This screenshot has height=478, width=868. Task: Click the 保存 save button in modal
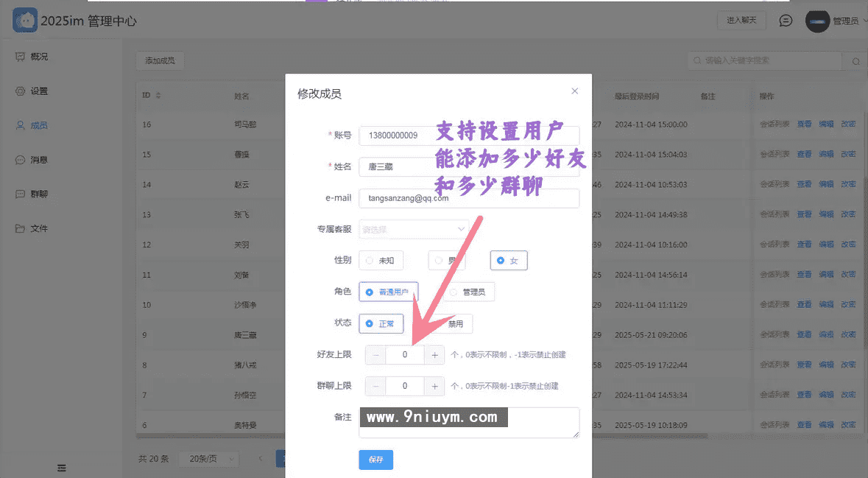point(375,460)
